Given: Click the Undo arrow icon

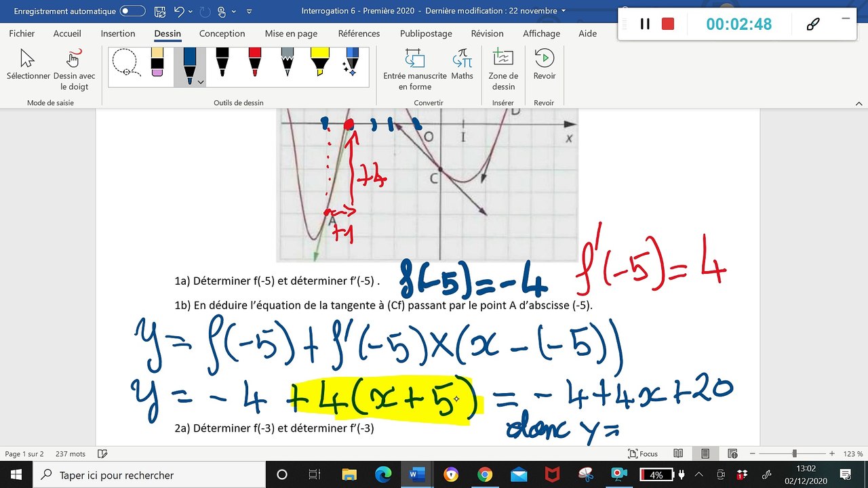Looking at the screenshot, I should tap(179, 11).
